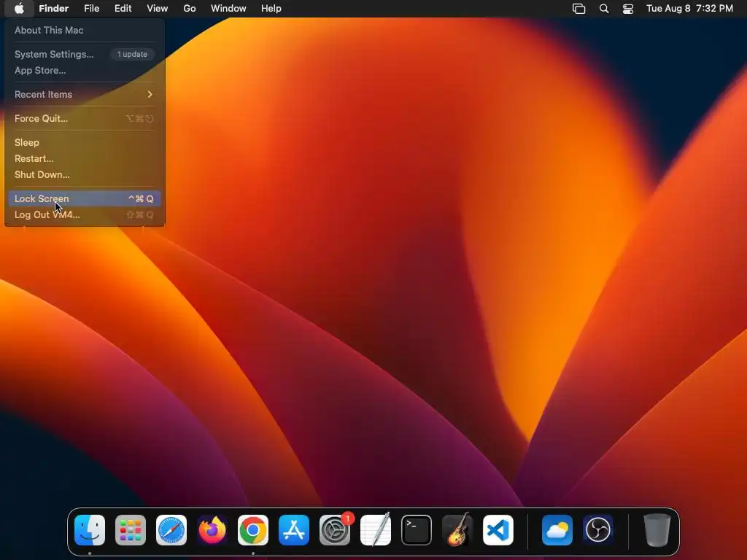Open the App Store Dock icon
The width and height of the screenshot is (747, 560).
[294, 530]
